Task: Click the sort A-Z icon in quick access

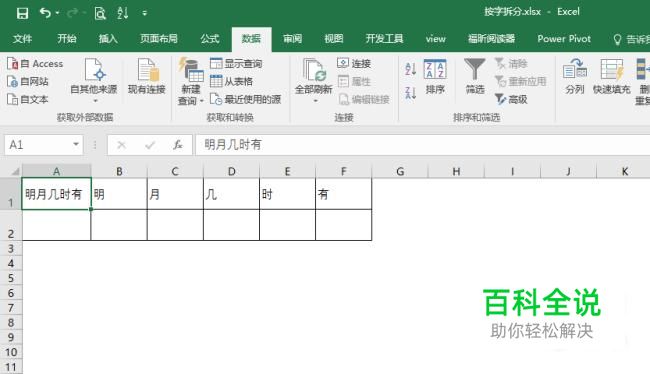Action: (122, 13)
